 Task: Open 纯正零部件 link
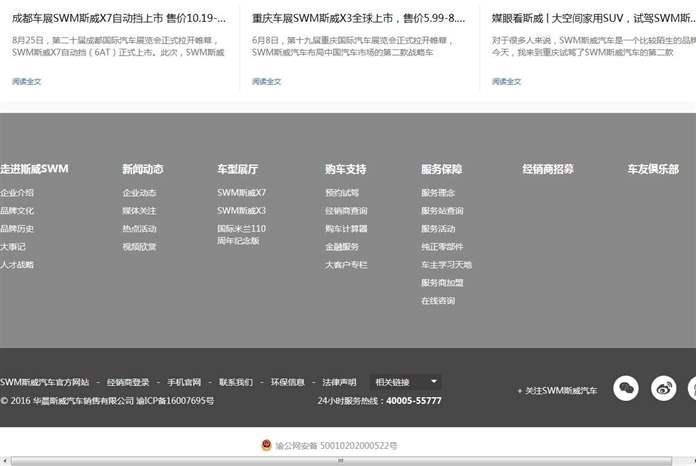click(442, 247)
